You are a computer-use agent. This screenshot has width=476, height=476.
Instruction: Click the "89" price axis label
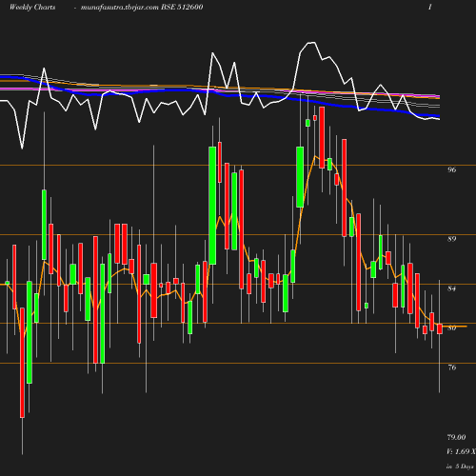click(x=451, y=239)
